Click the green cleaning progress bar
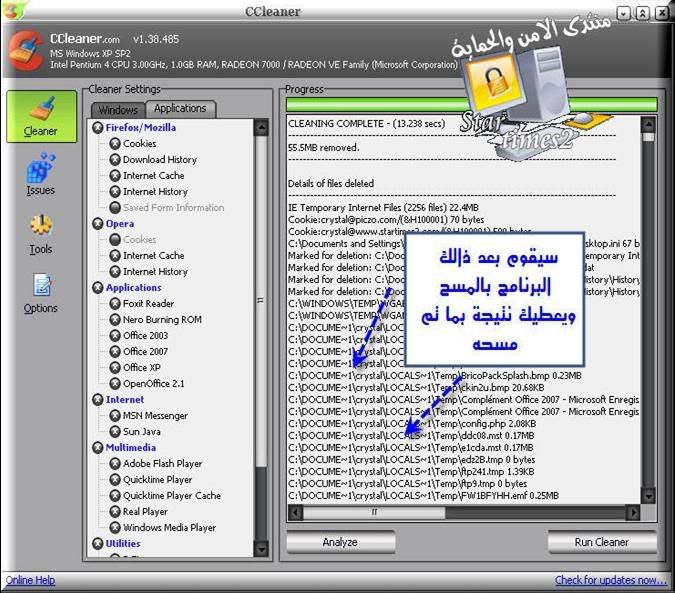The height and width of the screenshot is (593, 675). point(472,105)
